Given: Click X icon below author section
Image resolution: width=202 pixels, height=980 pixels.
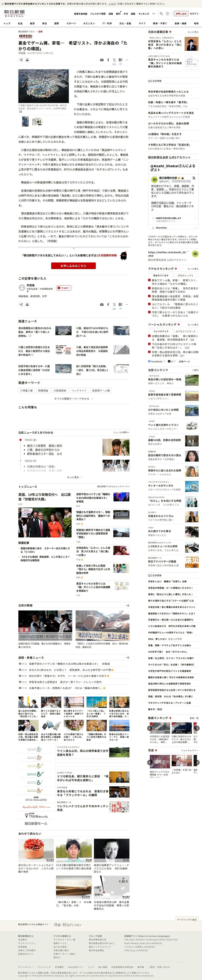Looking at the screenshot, I should click(x=114, y=304).
